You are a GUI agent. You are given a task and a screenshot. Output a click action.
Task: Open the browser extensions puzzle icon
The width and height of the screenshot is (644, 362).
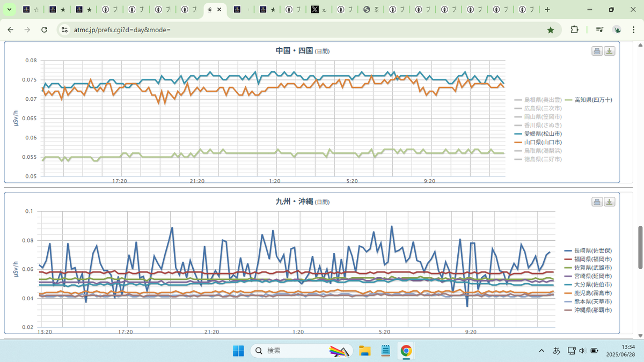pos(574,30)
